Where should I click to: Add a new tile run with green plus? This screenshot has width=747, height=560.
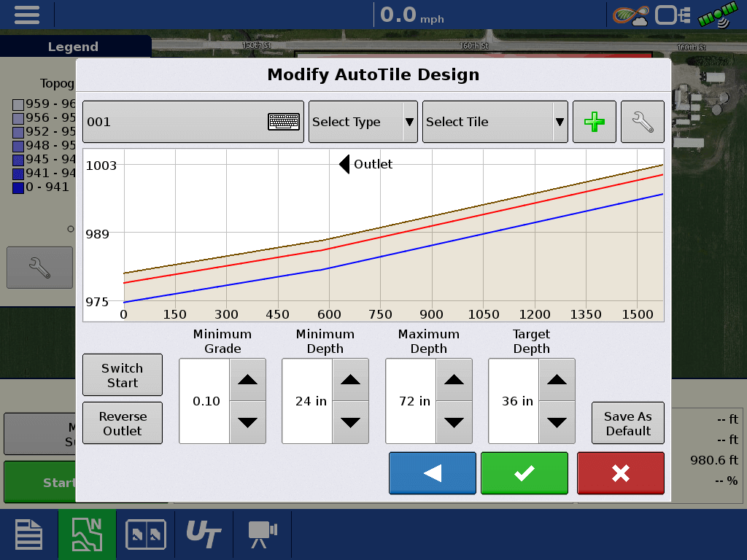(x=594, y=121)
